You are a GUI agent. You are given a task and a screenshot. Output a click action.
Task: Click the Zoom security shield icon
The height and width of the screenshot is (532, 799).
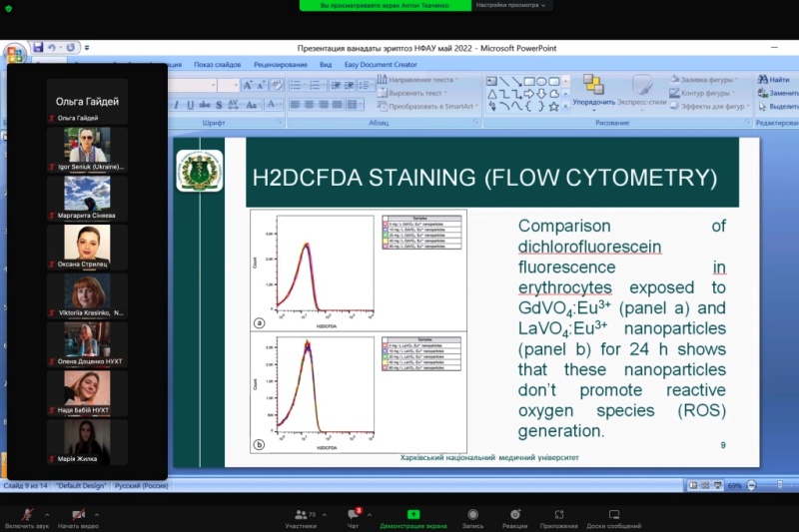click(x=9, y=8)
